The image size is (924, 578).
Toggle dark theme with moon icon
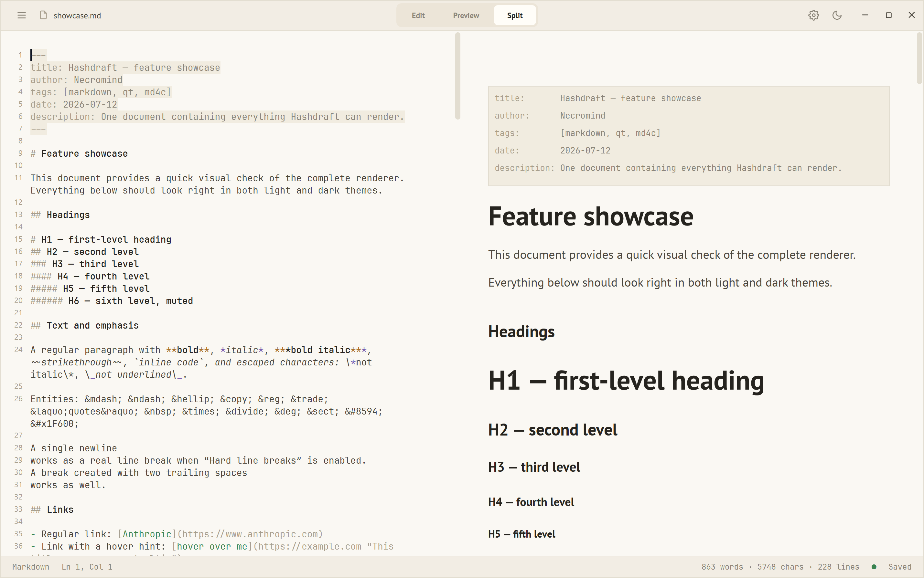(x=837, y=15)
